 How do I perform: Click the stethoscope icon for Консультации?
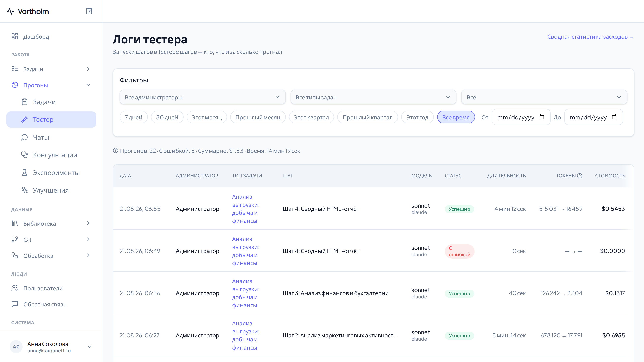coord(25,155)
